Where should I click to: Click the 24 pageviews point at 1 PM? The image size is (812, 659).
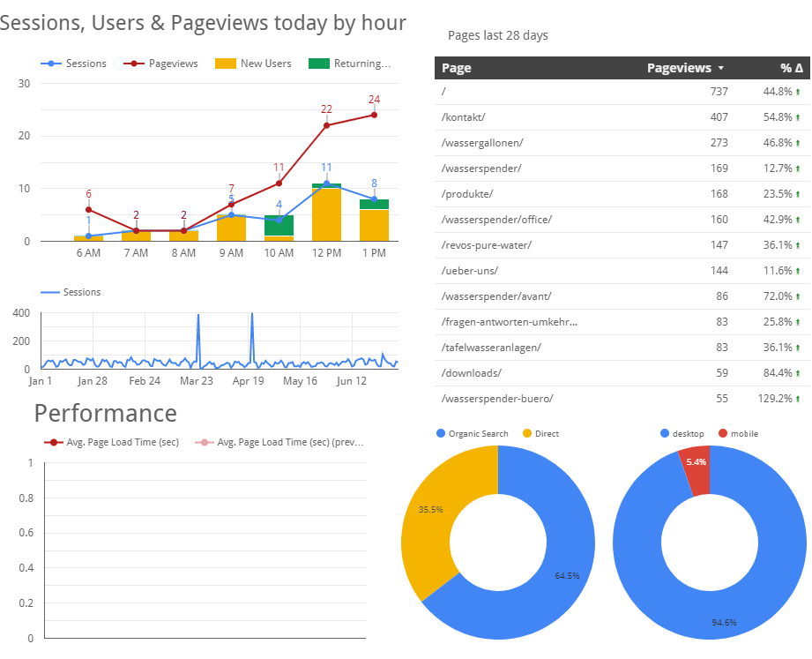pyautogui.click(x=374, y=115)
